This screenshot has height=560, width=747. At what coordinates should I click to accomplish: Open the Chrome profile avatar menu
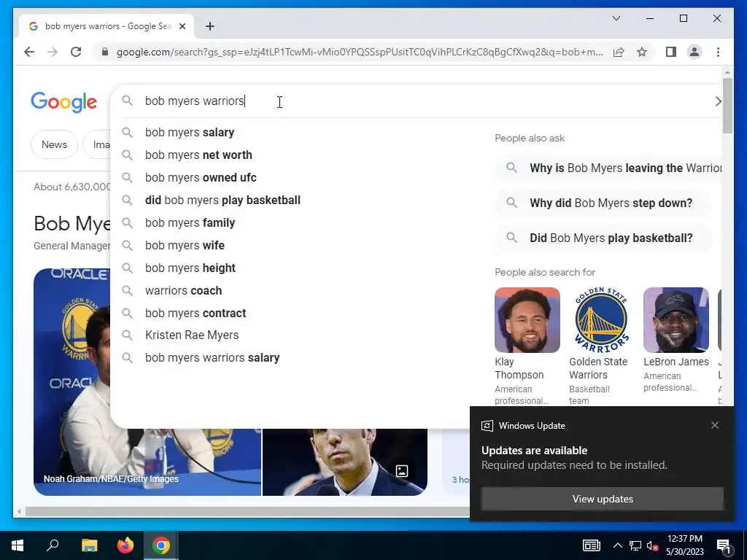coord(694,52)
